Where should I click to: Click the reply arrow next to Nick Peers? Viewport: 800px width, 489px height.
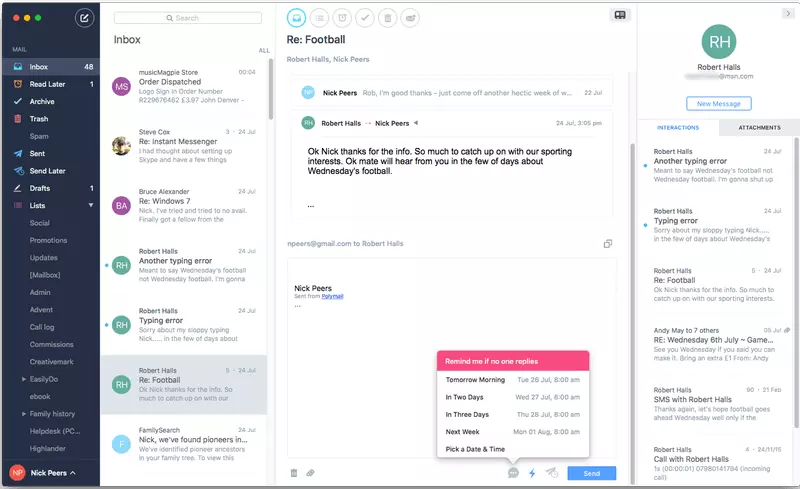[416, 123]
